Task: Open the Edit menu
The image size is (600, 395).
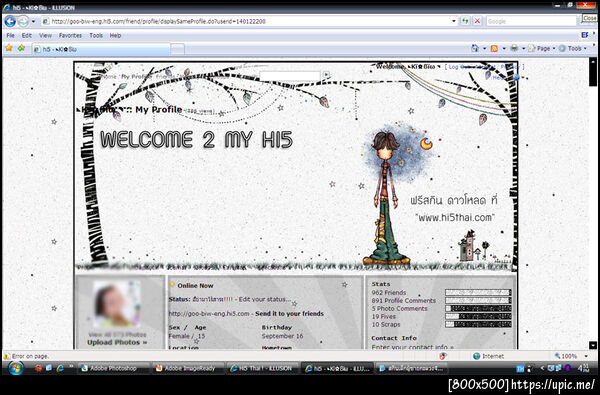Action: (26, 35)
